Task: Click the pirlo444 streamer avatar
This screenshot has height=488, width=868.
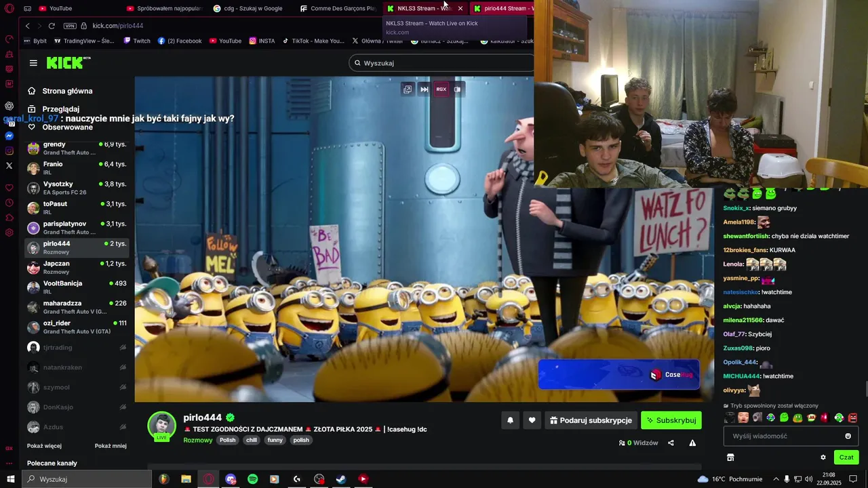Action: point(162,426)
